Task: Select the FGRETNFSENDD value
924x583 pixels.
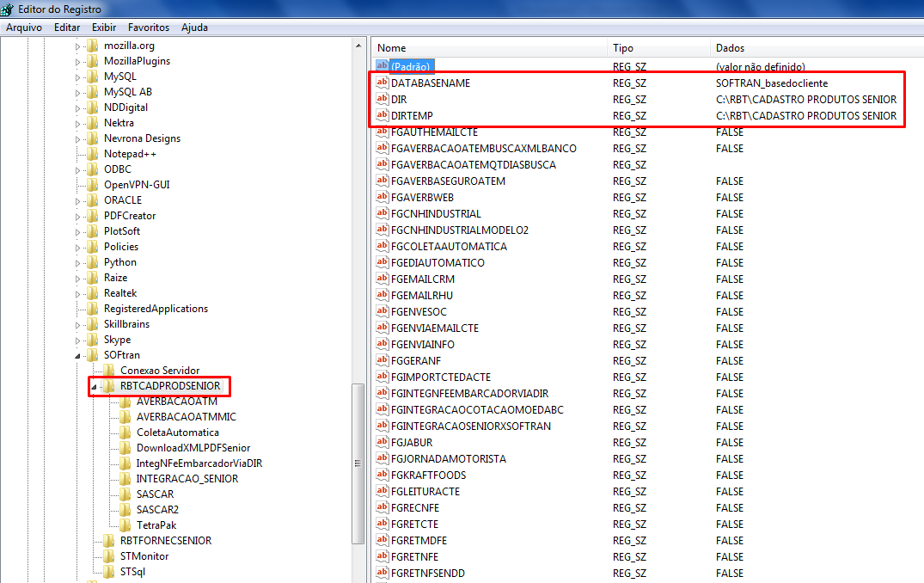Action: (x=428, y=573)
